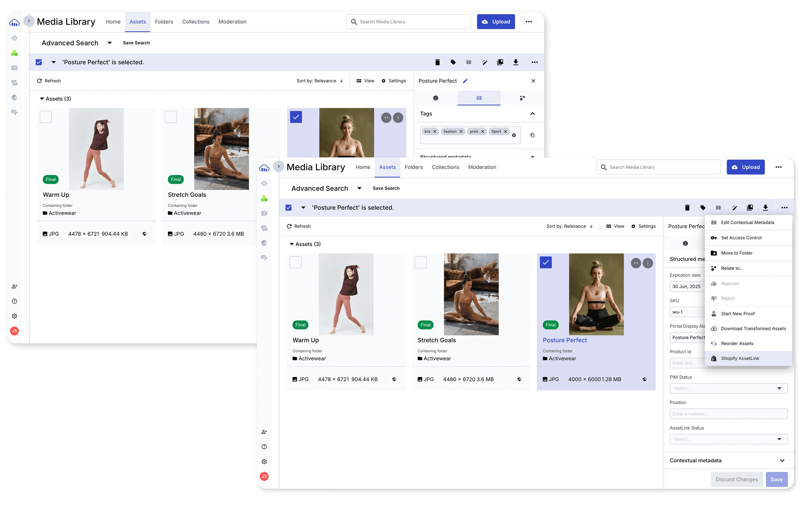Choose Shopify AssetLink from the context menu

click(x=740, y=358)
